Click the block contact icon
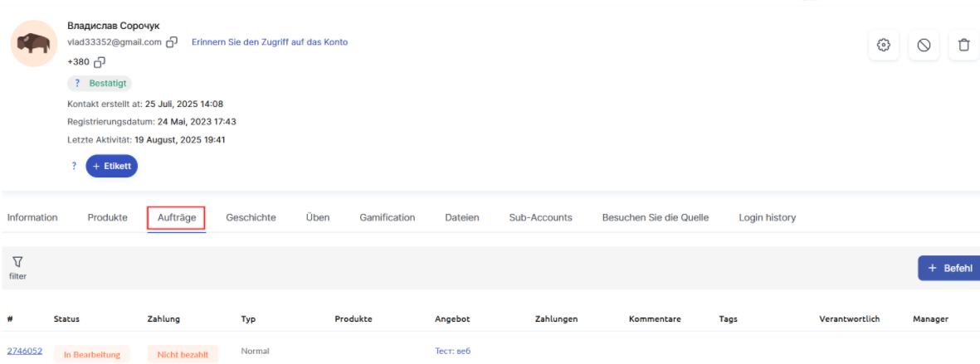 click(x=924, y=45)
